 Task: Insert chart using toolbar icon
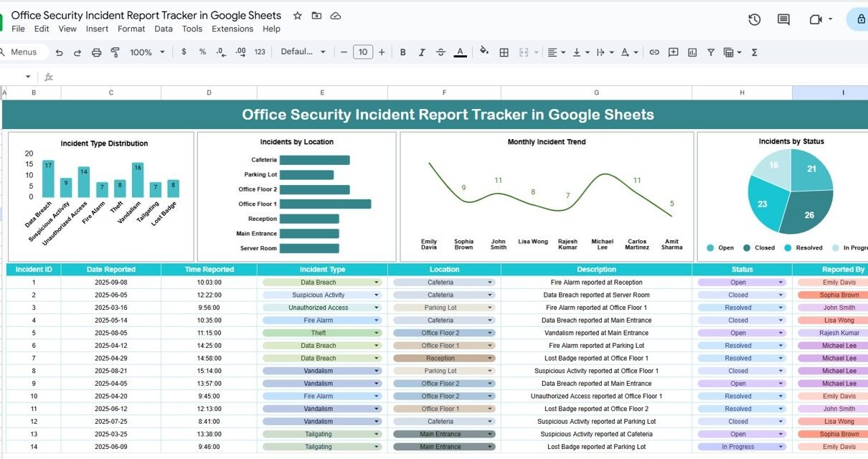(x=692, y=52)
